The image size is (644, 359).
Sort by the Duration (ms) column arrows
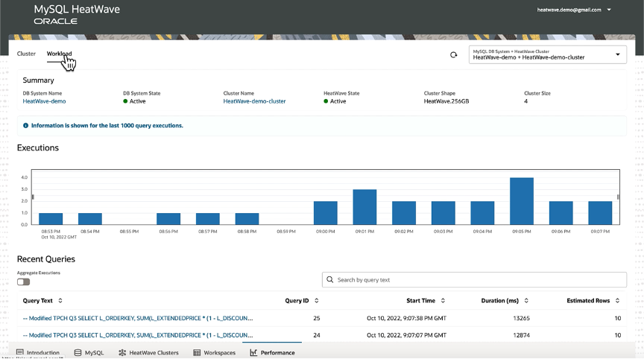pos(526,301)
